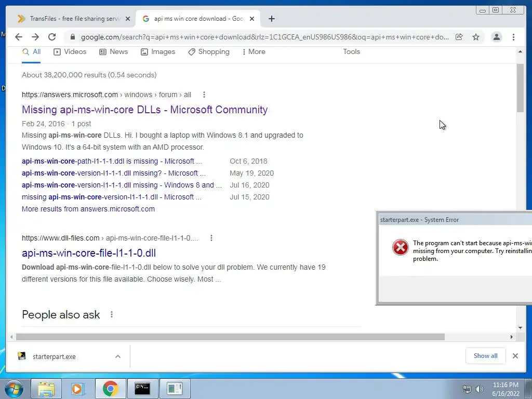Screen dimensions: 532x399
Task: Click the Chrome taskbar icon
Action: click(x=110, y=389)
